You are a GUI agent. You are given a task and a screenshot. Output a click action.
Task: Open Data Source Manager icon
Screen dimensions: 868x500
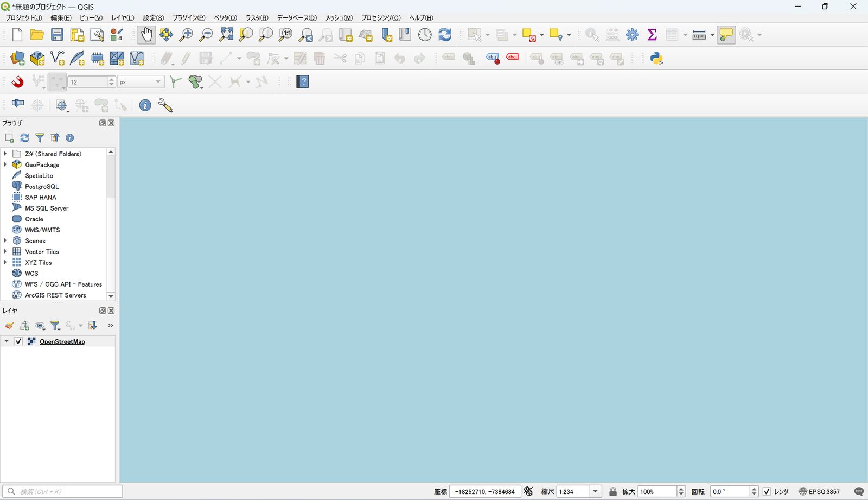pyautogui.click(x=17, y=58)
